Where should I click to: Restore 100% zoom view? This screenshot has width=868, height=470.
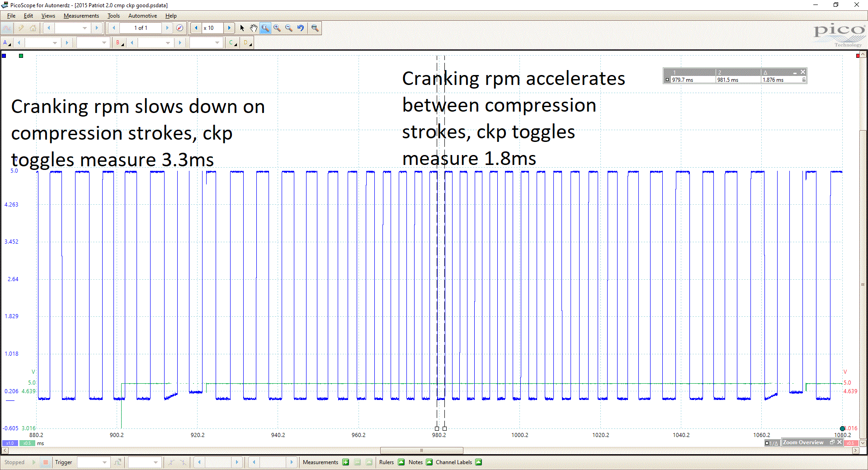click(315, 28)
